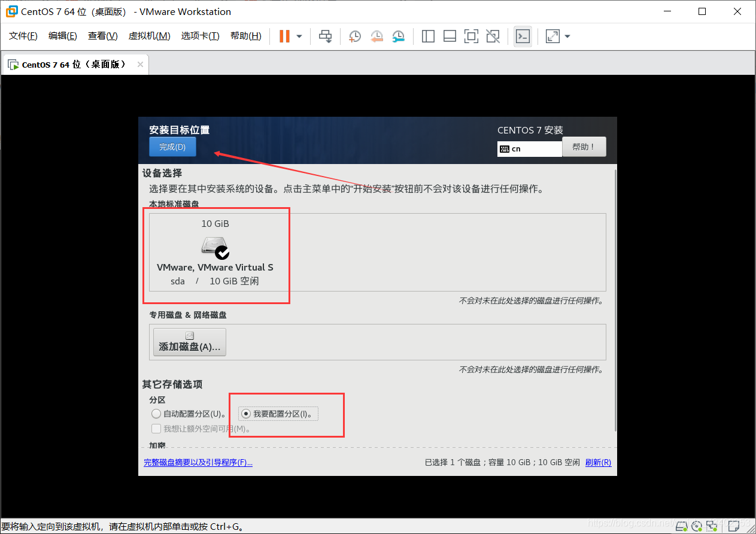This screenshot has width=756, height=534.
Task: Open the 虚拟机(M) menu
Action: [x=149, y=36]
